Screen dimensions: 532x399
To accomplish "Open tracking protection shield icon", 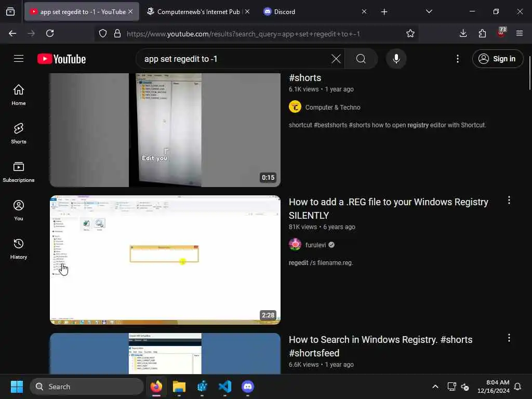I will click(x=103, y=33).
